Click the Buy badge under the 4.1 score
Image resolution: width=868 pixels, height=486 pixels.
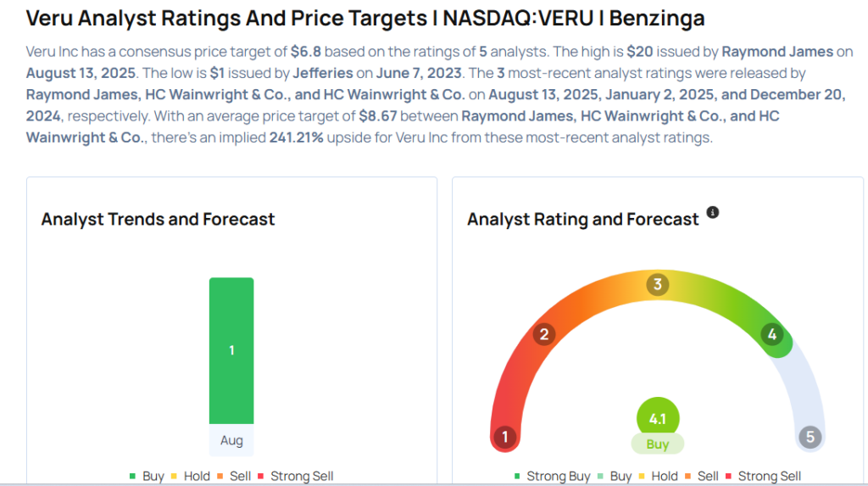coord(658,444)
